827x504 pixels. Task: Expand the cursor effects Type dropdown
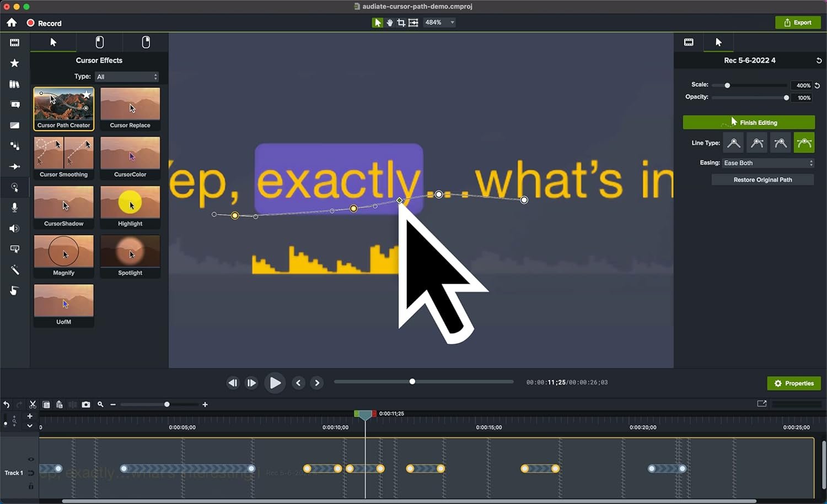(127, 77)
